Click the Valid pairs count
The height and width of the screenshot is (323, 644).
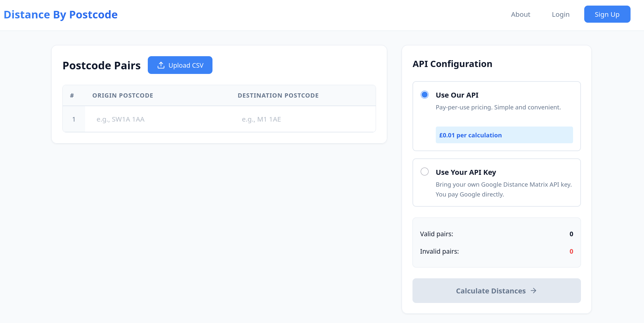click(x=571, y=234)
